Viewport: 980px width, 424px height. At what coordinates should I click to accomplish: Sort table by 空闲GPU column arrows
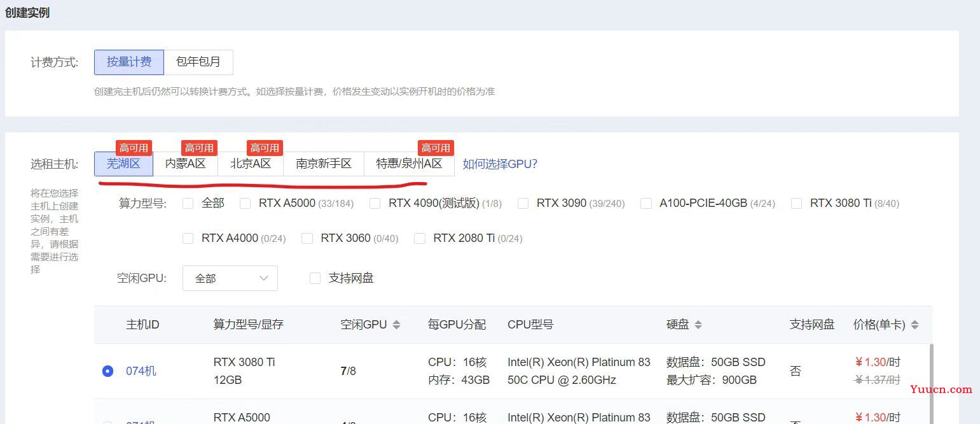[396, 325]
